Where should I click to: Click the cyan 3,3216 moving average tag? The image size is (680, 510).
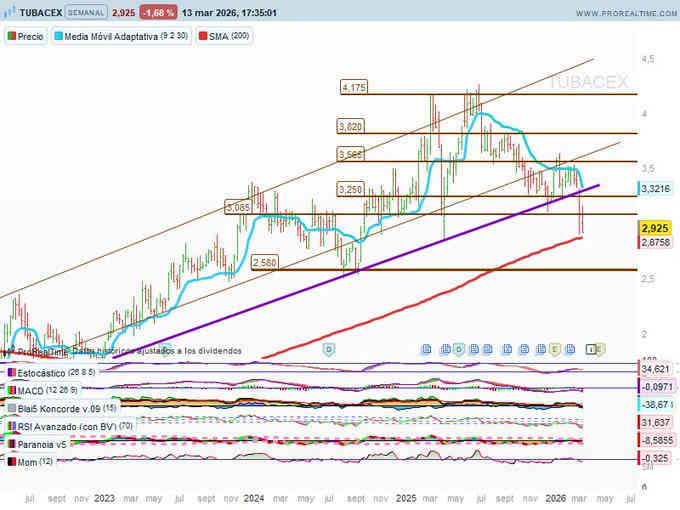[x=657, y=188]
